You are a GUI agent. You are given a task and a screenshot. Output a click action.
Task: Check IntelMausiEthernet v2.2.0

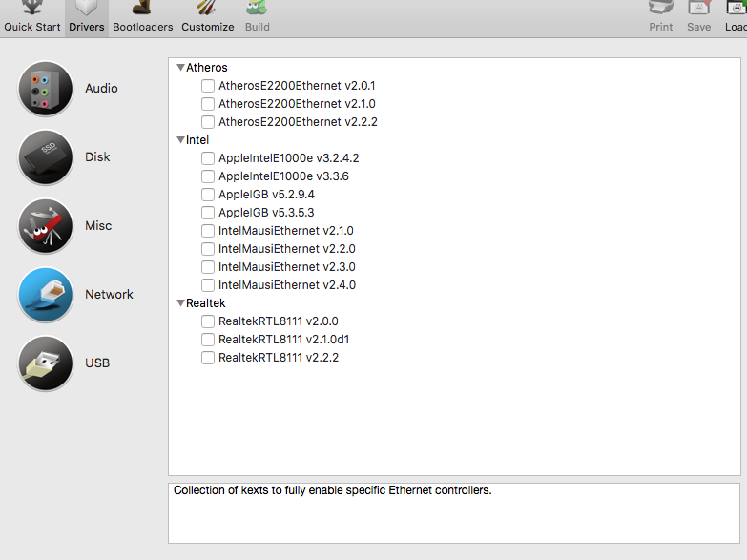click(208, 249)
